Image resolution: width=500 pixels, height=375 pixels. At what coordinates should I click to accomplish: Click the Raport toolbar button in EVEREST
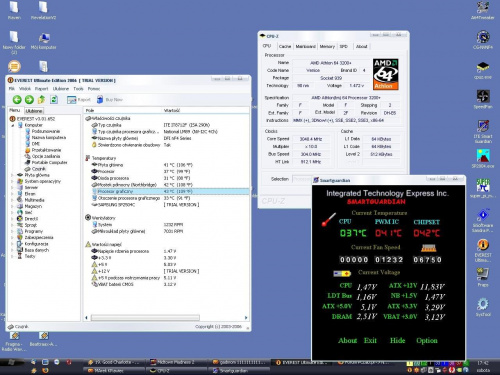(79, 100)
